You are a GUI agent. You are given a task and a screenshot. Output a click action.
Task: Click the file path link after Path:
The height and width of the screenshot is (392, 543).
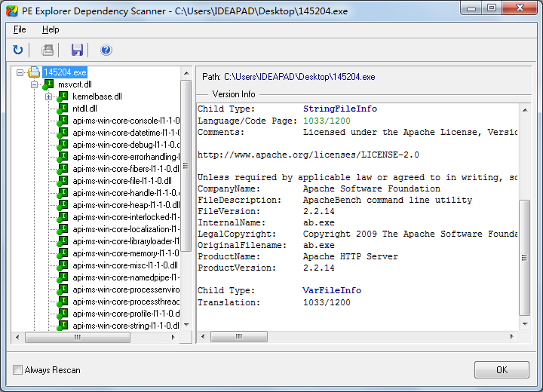pos(299,77)
